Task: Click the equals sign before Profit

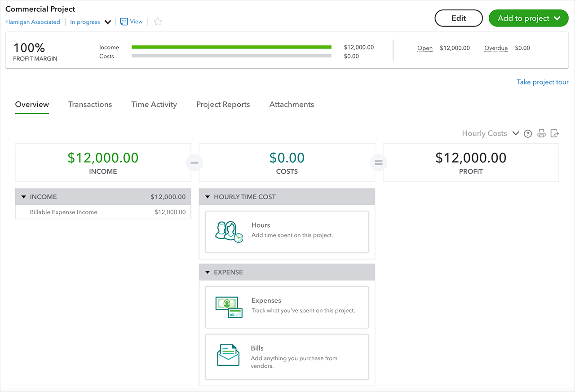Action: pos(378,163)
